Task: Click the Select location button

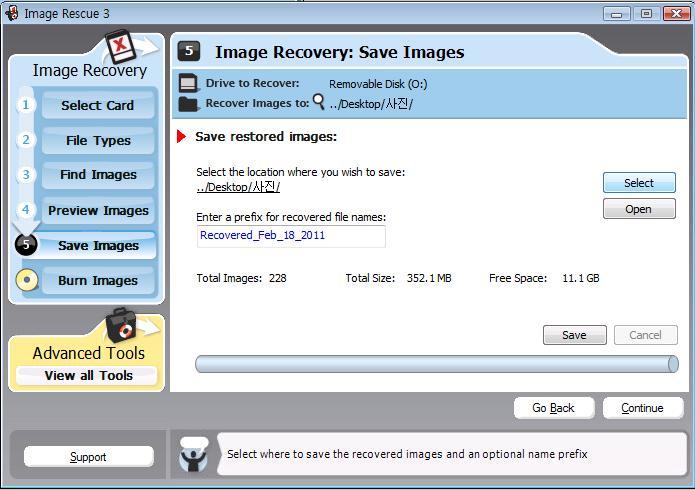Action: pos(639,183)
